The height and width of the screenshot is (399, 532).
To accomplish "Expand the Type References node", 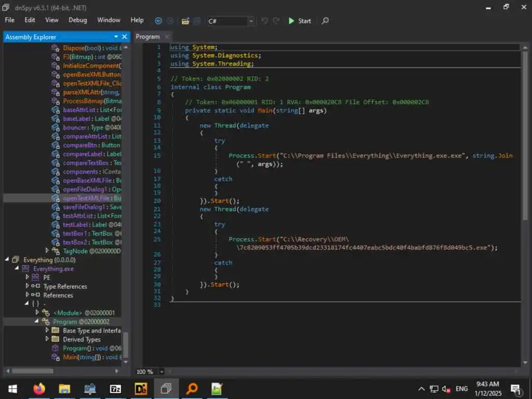I will 27,286.
